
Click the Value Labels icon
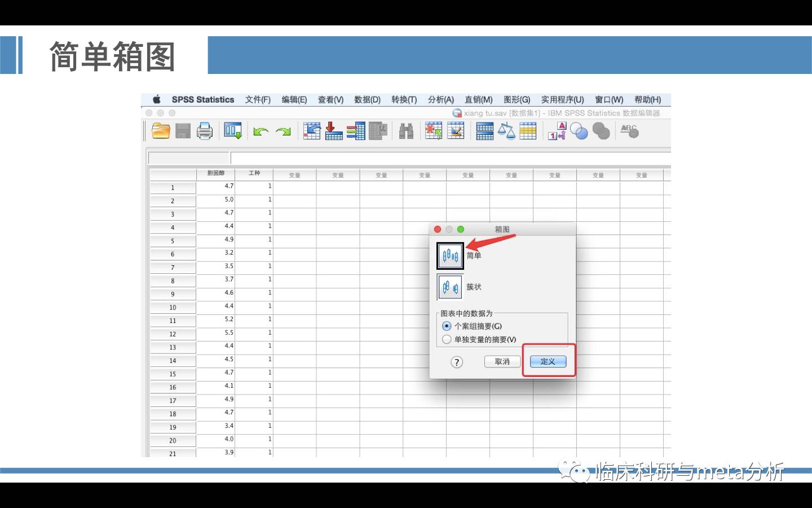click(x=557, y=132)
